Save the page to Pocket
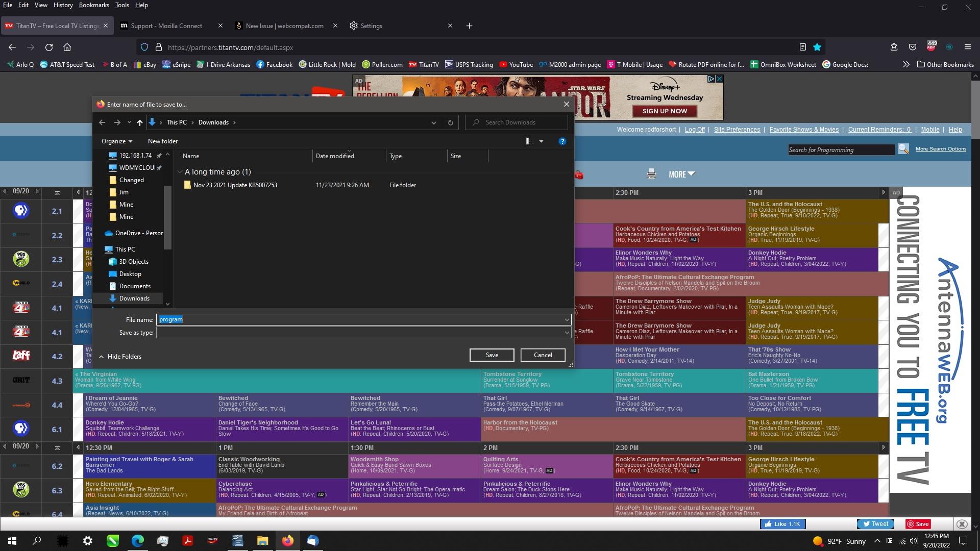This screenshot has width=980, height=551. tap(912, 47)
